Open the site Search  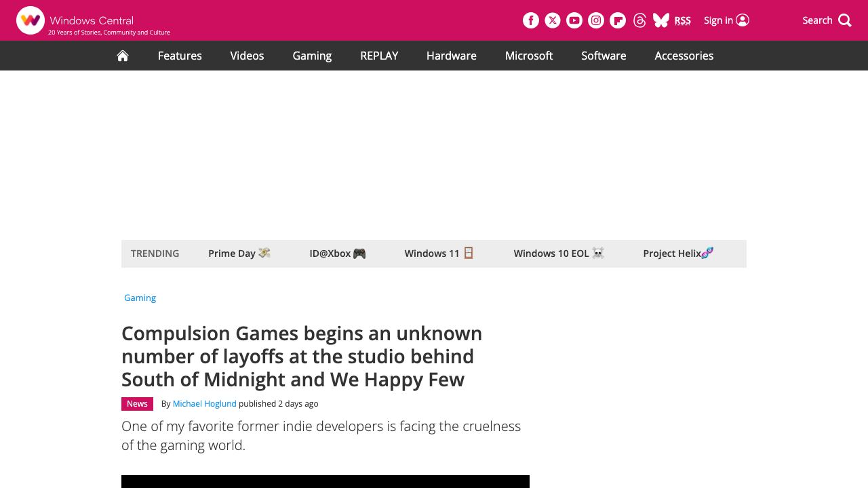point(827,20)
